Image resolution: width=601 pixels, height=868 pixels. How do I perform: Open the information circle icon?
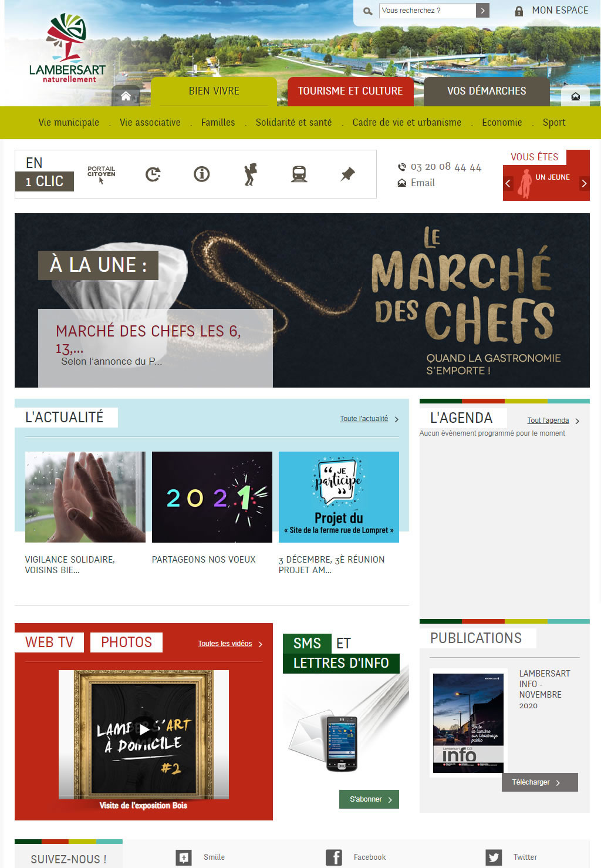(x=201, y=174)
